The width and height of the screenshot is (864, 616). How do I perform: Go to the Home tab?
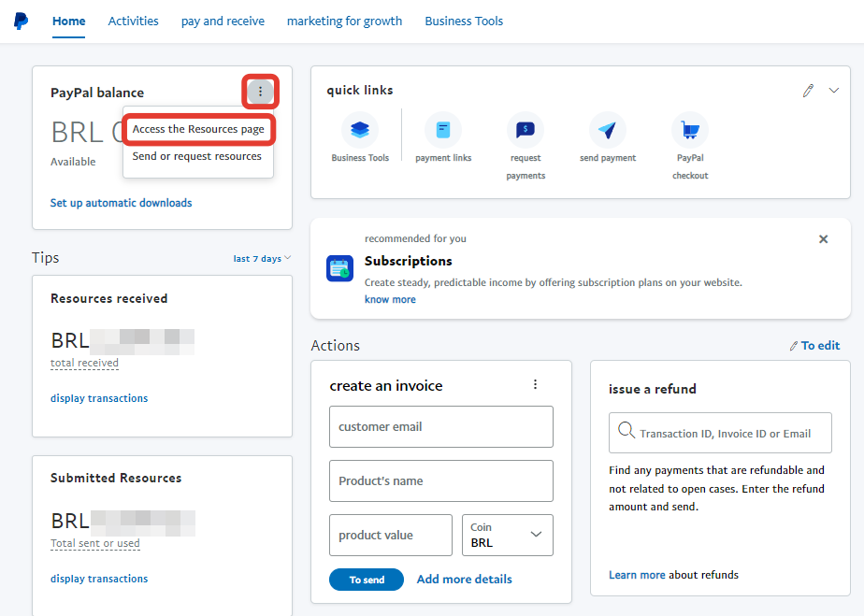coord(69,21)
